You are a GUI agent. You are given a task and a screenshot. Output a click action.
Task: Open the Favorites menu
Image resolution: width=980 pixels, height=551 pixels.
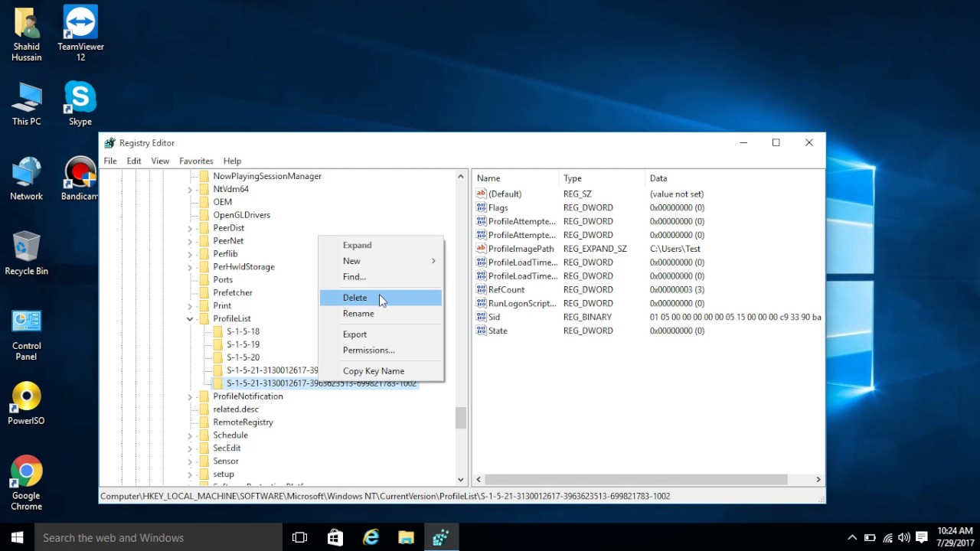coord(196,161)
